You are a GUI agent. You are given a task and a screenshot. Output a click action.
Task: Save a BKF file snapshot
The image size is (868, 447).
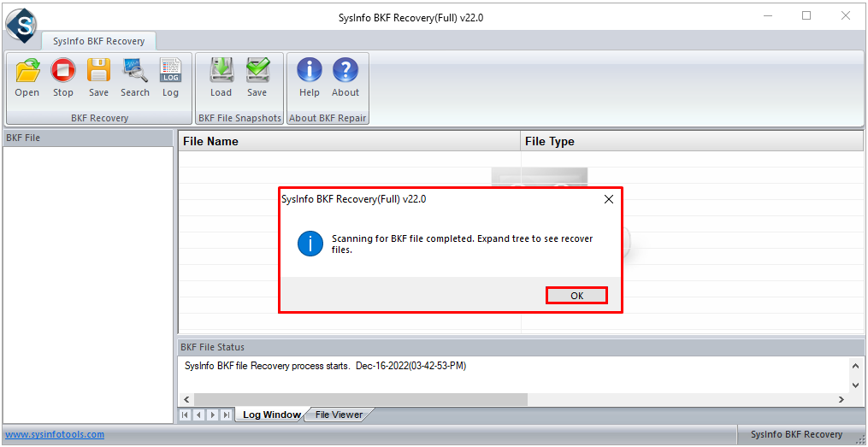point(257,78)
